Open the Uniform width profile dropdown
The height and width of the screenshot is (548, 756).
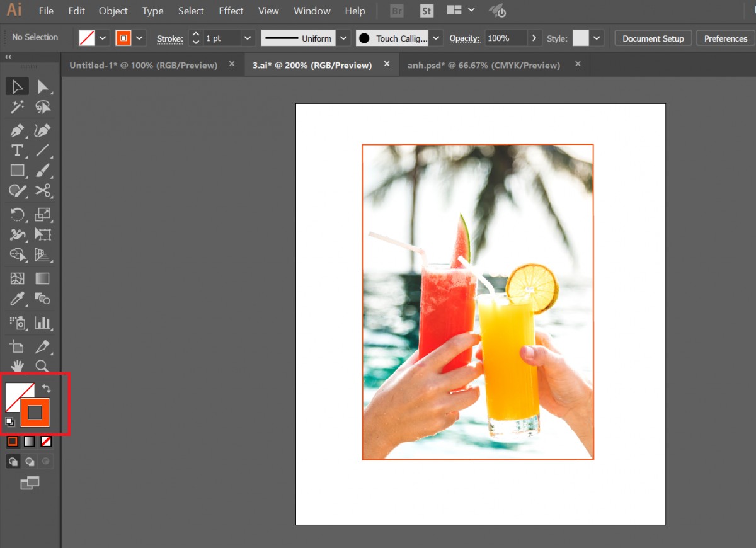pyautogui.click(x=343, y=38)
